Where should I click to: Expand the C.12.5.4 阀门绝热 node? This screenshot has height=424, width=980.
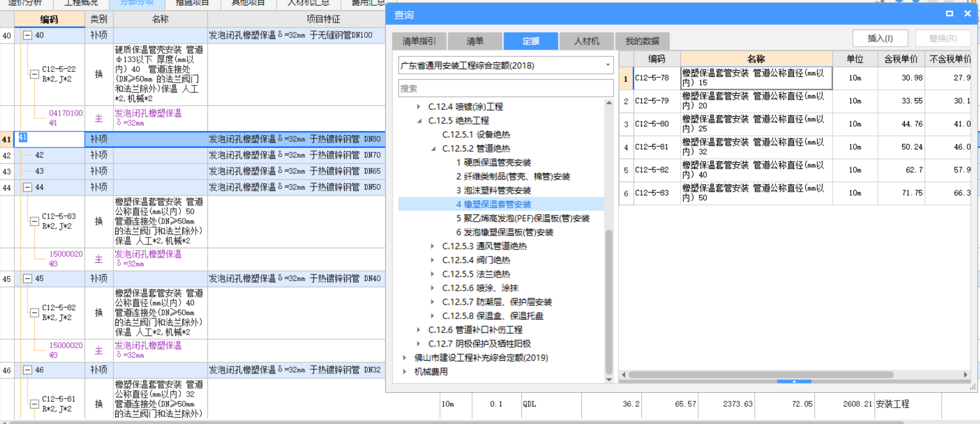click(x=433, y=260)
